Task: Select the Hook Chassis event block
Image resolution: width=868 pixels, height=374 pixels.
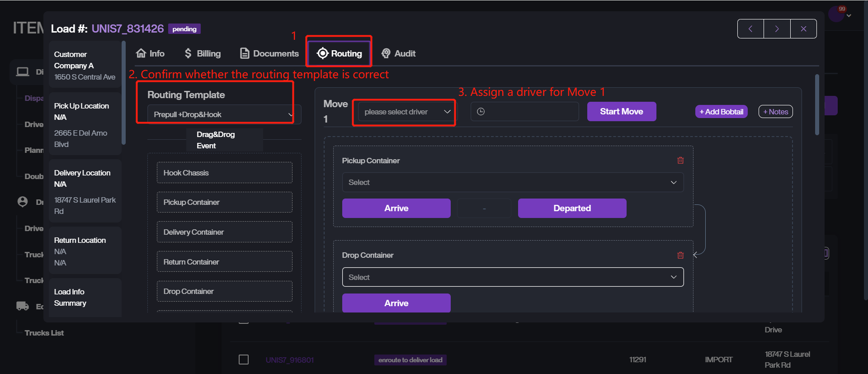Action: tap(224, 173)
